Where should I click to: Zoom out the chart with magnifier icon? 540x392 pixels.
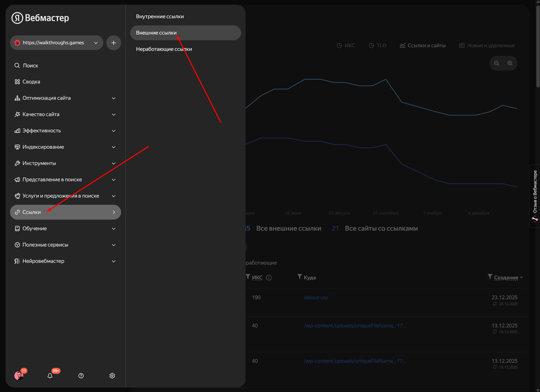coord(496,63)
